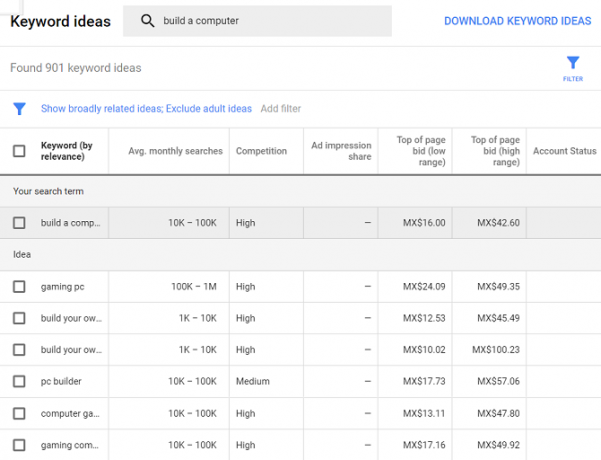Check the build your own row with MX$12.53 bid
The image size is (601, 460).
19,318
